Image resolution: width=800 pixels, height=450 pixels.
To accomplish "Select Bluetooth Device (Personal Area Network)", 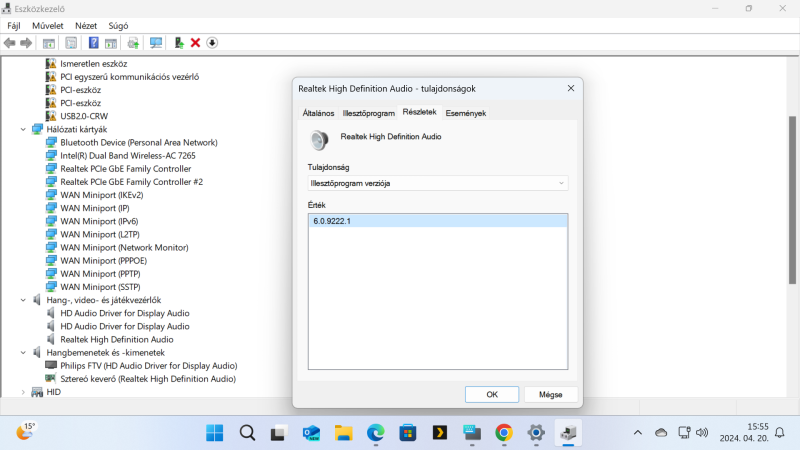I will click(x=139, y=142).
